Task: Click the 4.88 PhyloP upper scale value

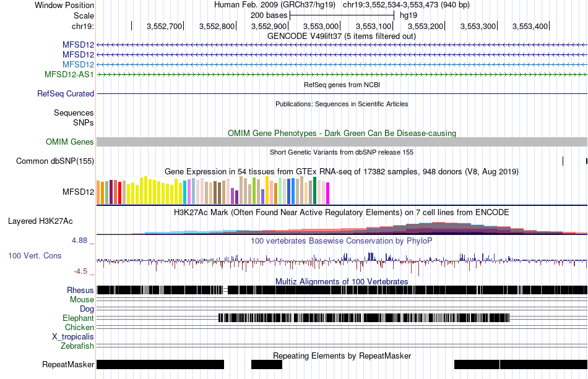Action: (x=79, y=241)
